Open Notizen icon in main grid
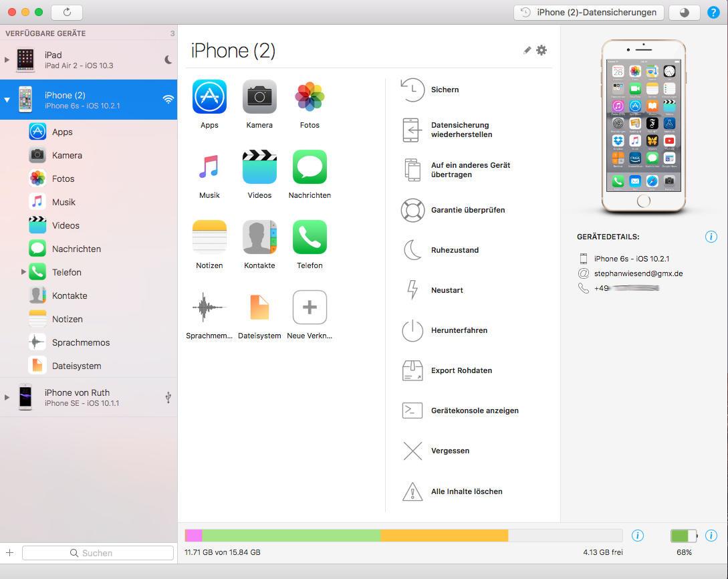Viewport: 728px width, 579px height. 209,237
